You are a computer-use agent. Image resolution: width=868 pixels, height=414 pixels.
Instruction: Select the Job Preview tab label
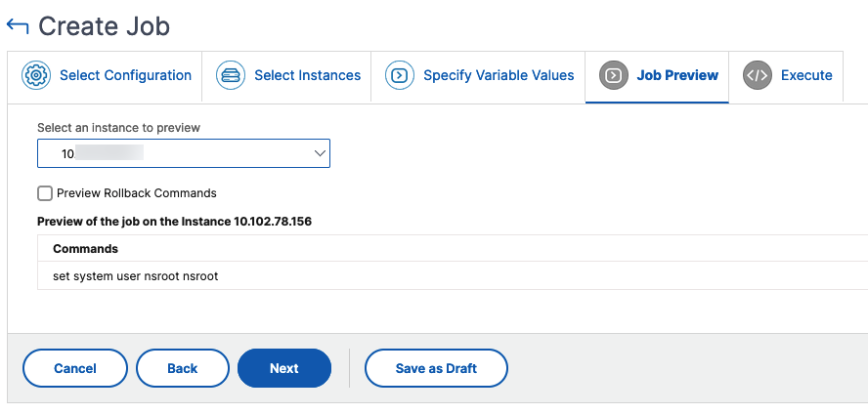677,75
